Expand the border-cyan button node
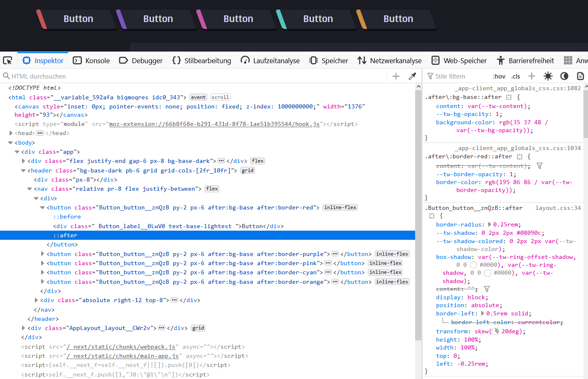 [x=42, y=272]
